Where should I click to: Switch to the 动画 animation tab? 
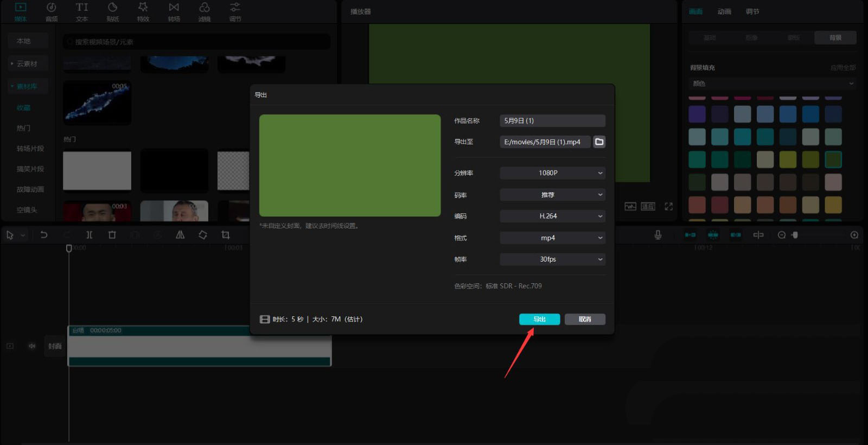724,11
